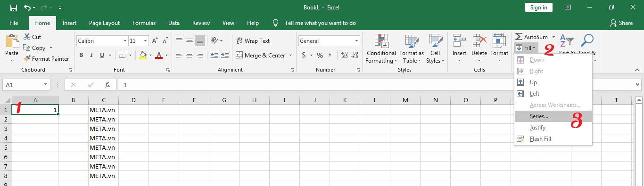Click the Sign in button
The height and width of the screenshot is (186, 644).
538,8
